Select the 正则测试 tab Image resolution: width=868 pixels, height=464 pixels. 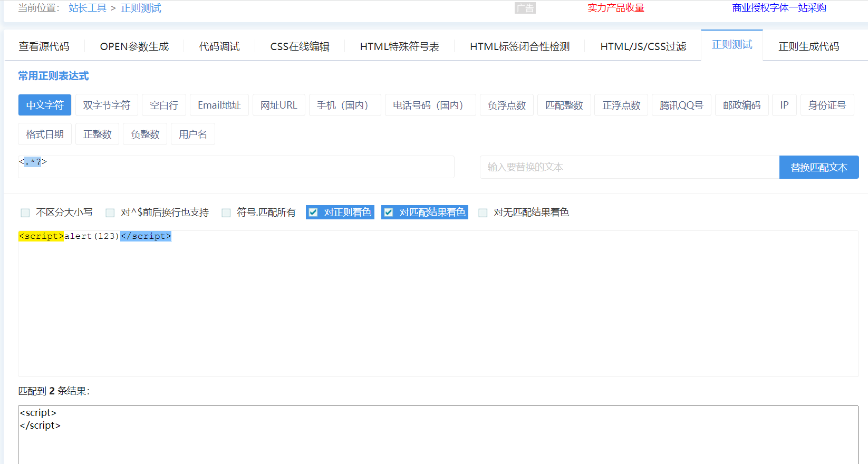[x=732, y=45]
